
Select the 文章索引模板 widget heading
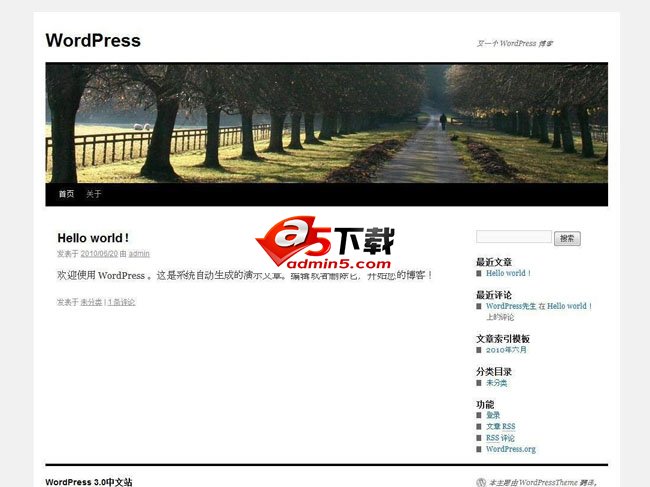503,339
